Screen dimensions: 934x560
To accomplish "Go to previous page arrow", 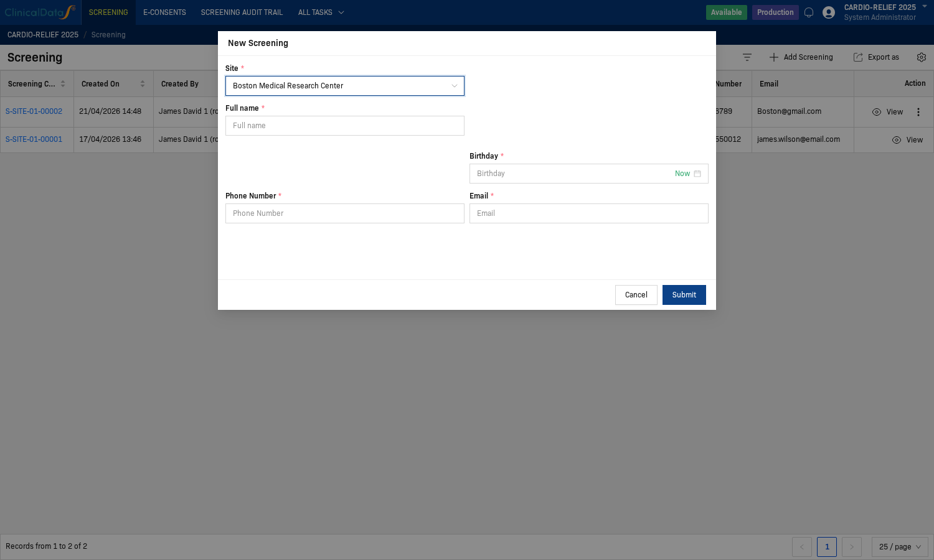I will (802, 547).
